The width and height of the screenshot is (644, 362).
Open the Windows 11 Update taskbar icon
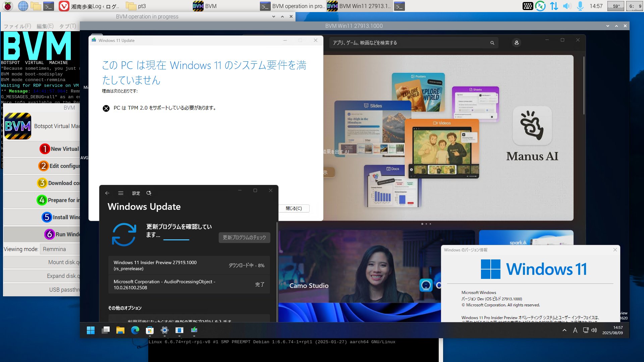coord(194,330)
